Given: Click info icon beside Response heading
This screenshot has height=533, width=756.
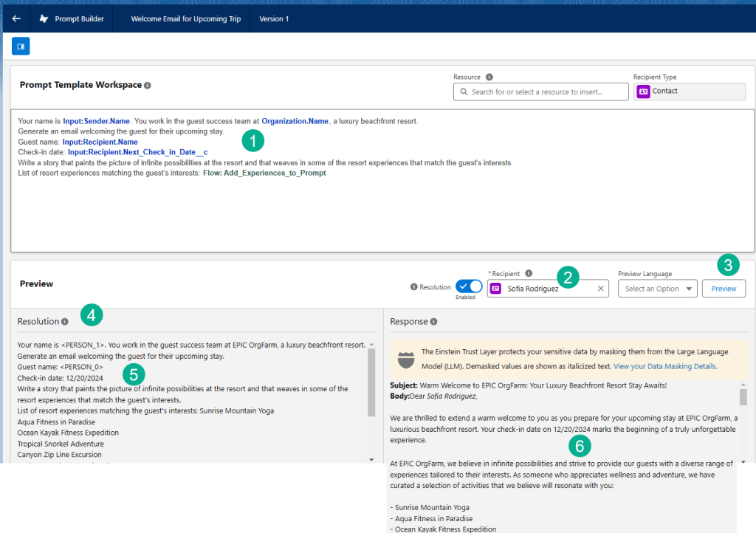Looking at the screenshot, I should (x=433, y=322).
